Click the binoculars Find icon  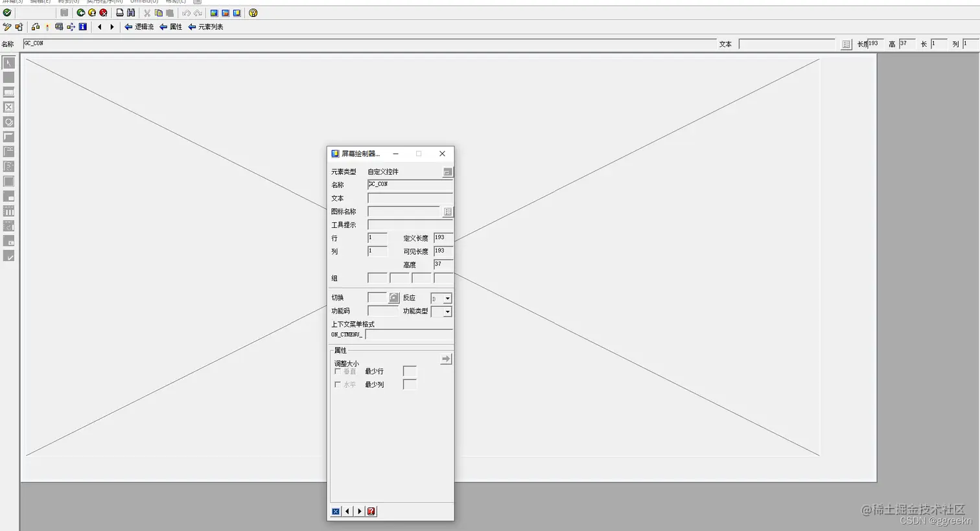[131, 12]
